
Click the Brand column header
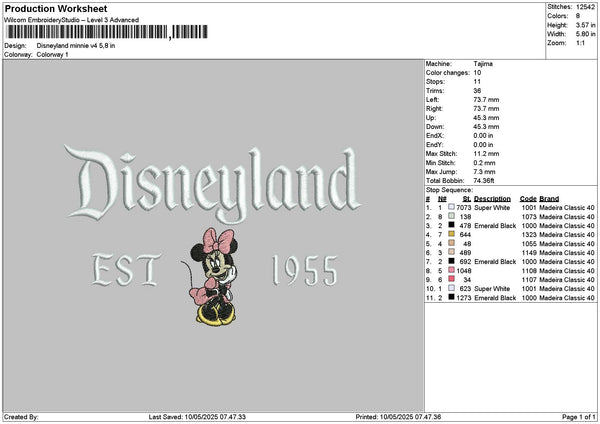(549, 199)
